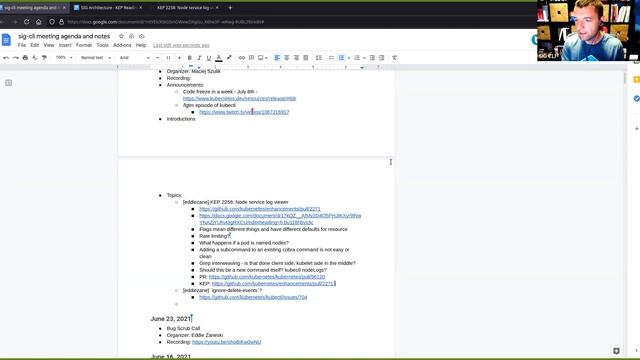Click the move document folder icon
The width and height of the screenshot is (640, 360).
pos(131,36)
